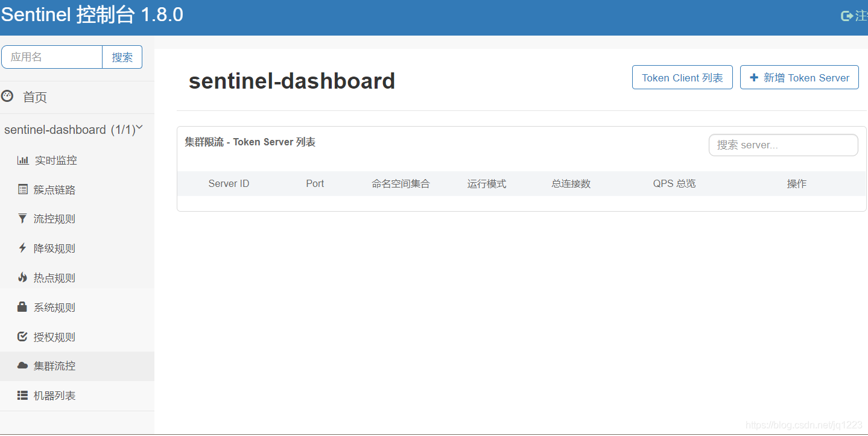This screenshot has width=868, height=436.
Task: Click the dashboard gauge icon beside 首页
Action: tap(7, 96)
